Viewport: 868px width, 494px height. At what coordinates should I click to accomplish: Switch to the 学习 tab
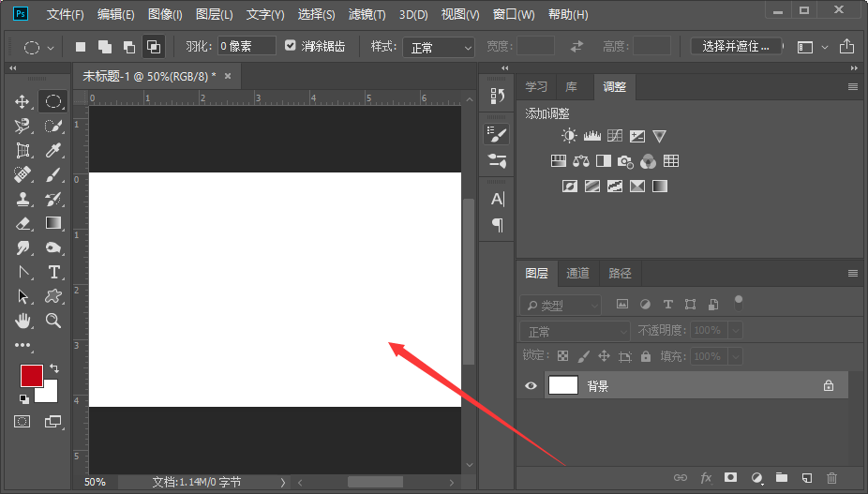click(536, 87)
